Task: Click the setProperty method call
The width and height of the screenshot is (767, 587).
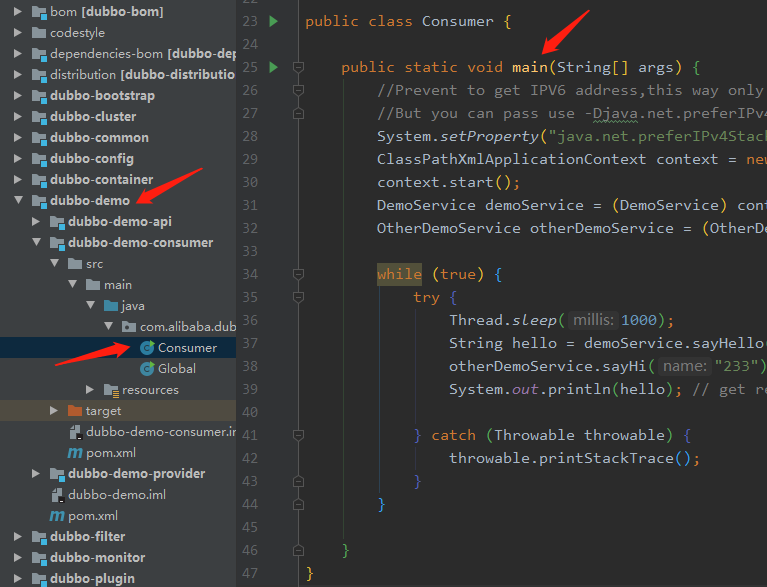Action: [x=489, y=136]
